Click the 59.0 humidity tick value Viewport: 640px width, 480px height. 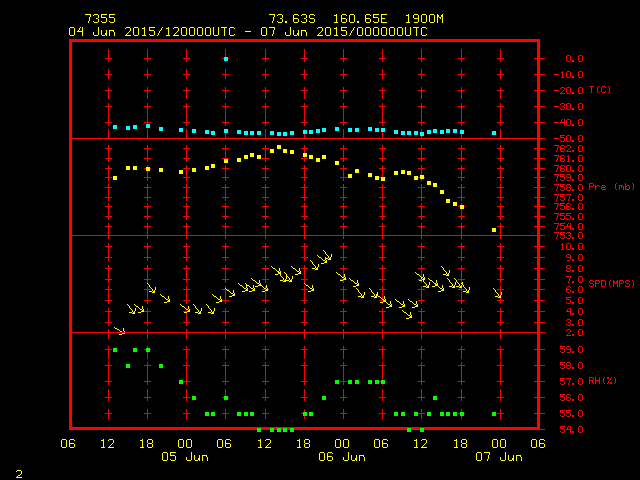pos(571,350)
